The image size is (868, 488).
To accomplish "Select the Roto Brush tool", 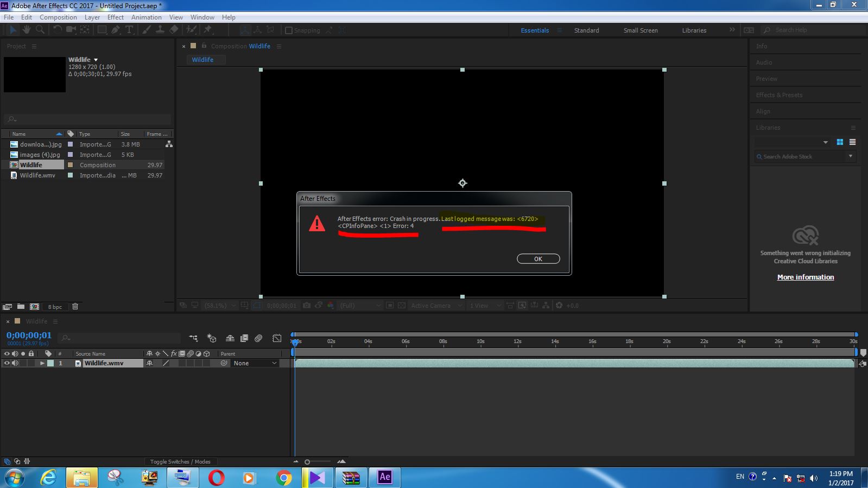I will pyautogui.click(x=191, y=30).
